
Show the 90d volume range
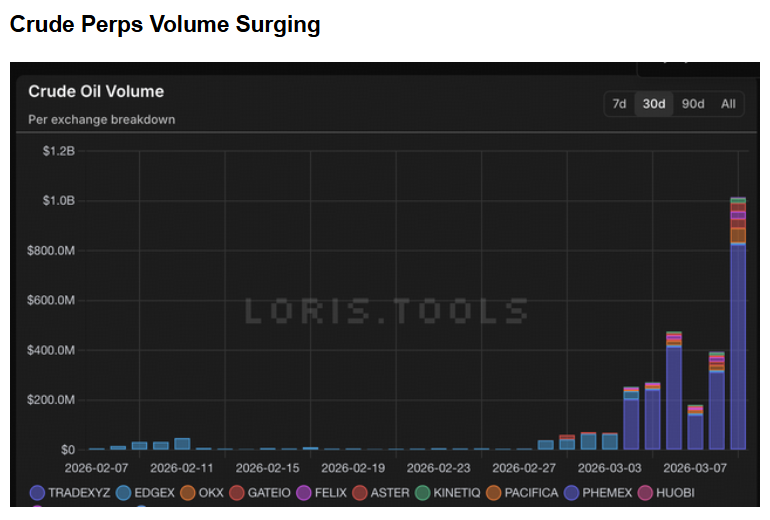[692, 104]
